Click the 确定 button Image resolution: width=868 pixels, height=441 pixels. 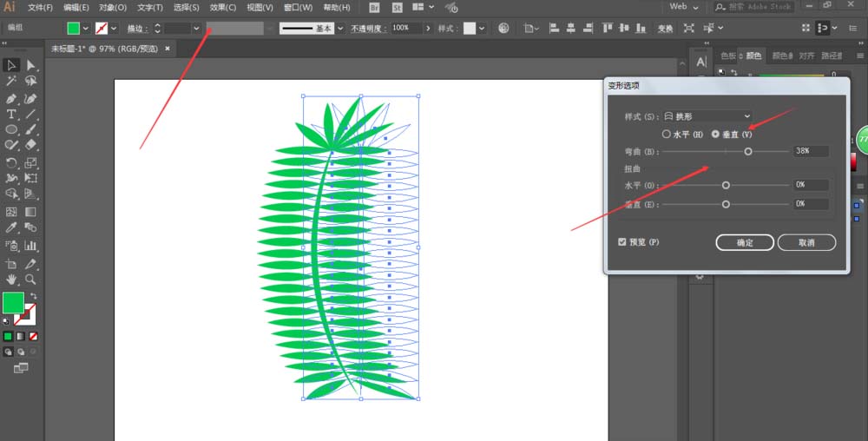coord(745,243)
